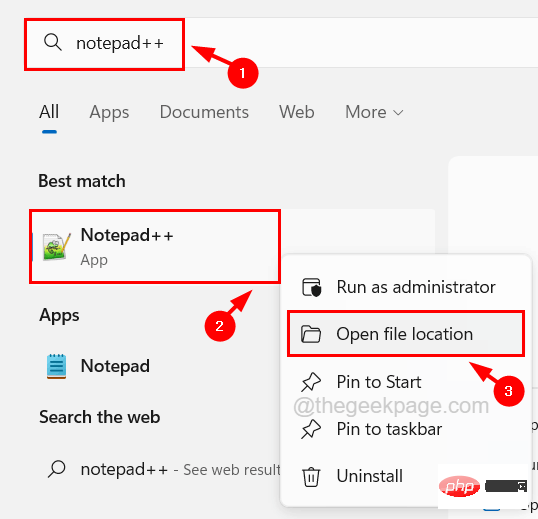Screen dimensions: 538x519
Task: Click the chevron next to More
Action: [x=398, y=113]
